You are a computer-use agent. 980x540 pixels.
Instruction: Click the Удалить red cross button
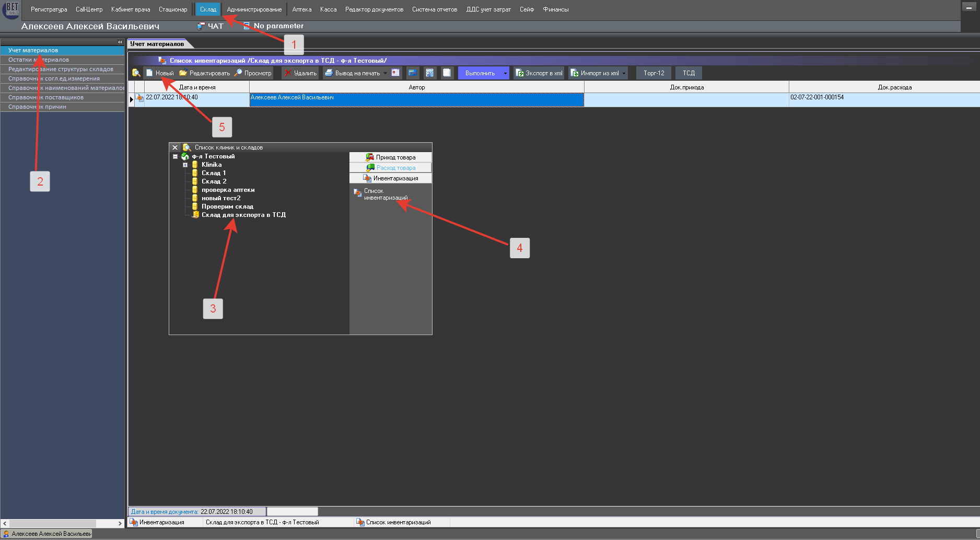pos(300,73)
